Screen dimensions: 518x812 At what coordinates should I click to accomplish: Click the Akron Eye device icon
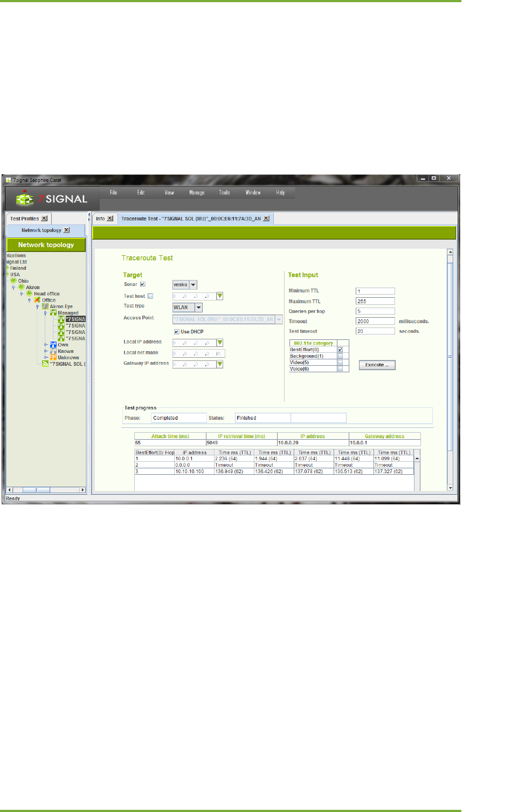point(45,306)
